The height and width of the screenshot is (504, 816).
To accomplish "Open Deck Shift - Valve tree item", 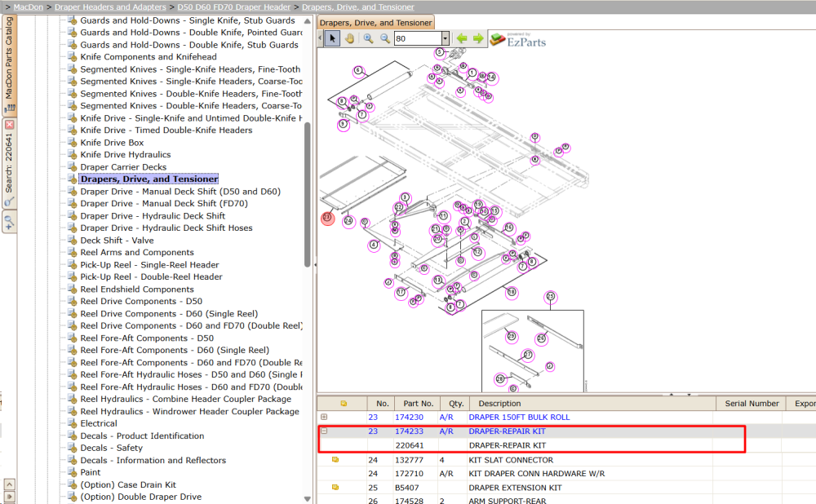I will pyautogui.click(x=117, y=241).
